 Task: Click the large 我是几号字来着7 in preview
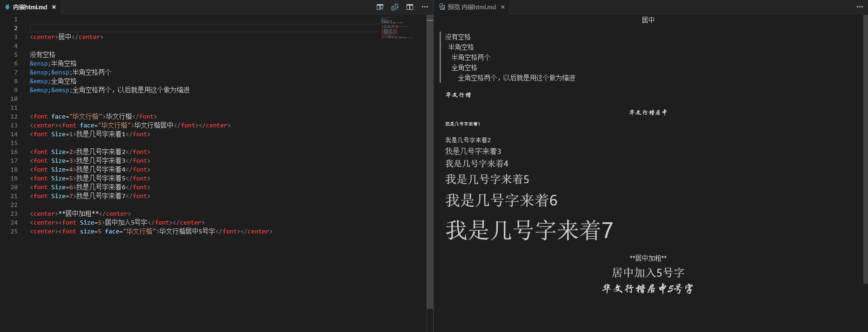(x=529, y=230)
